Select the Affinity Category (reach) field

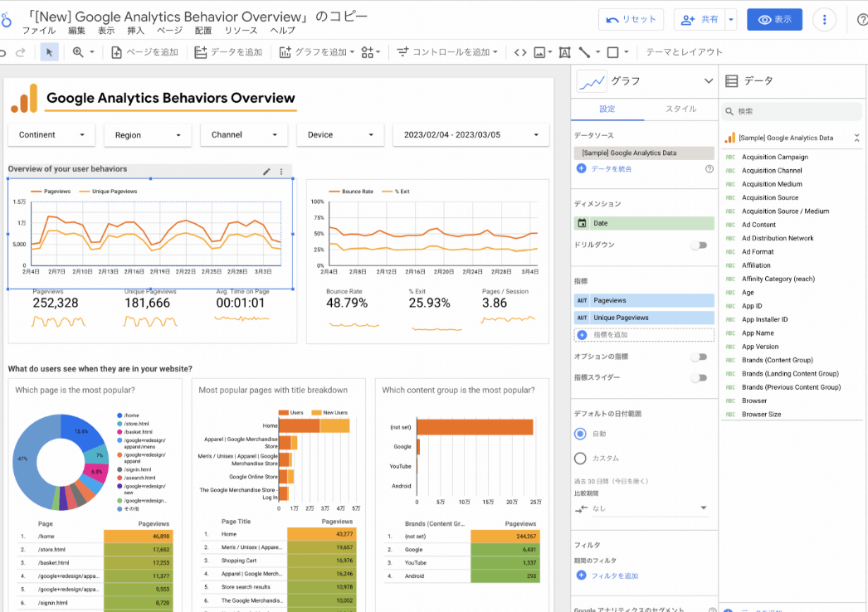[x=778, y=279]
